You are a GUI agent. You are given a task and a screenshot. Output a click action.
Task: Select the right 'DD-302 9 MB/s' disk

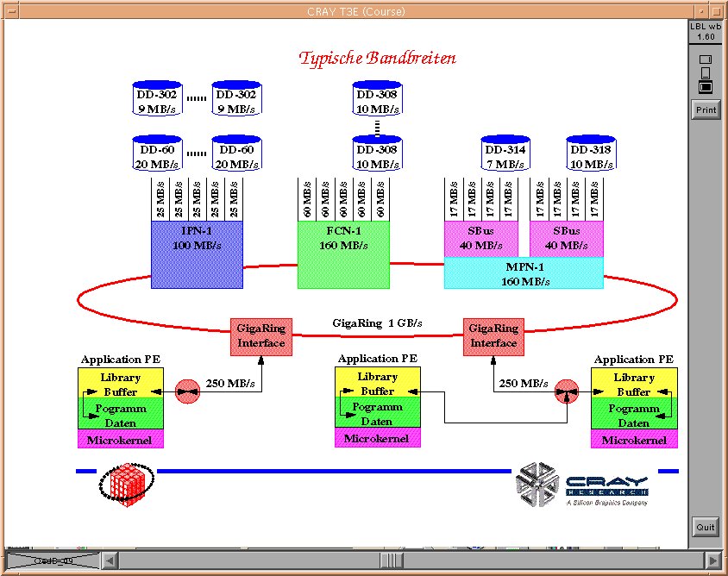coord(237,98)
